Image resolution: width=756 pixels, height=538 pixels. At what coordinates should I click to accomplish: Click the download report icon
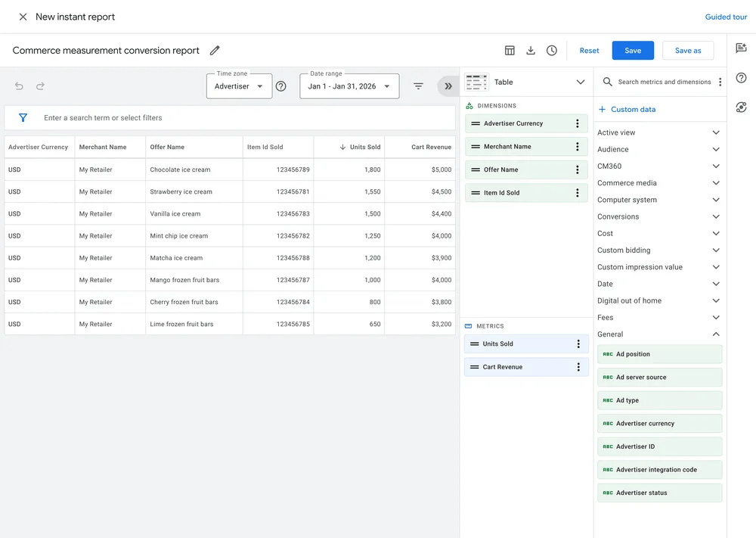pyautogui.click(x=531, y=51)
